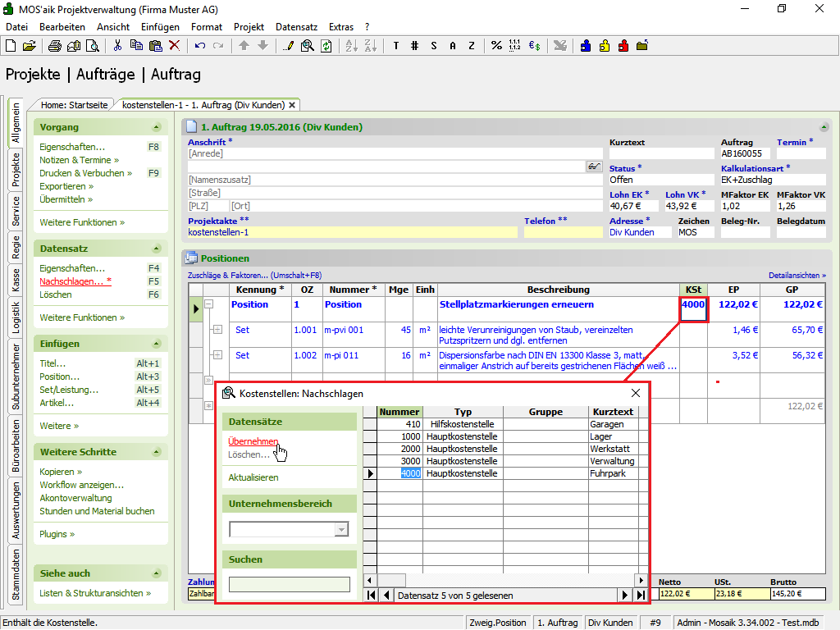Click the sort A-Z ascending icon
This screenshot has height=630, width=840.
pos(350,46)
